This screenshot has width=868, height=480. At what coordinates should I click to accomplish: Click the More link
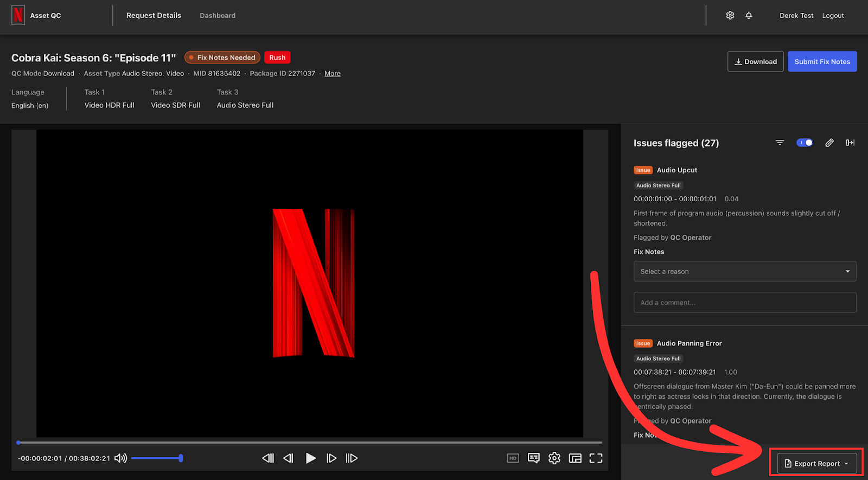[333, 73]
